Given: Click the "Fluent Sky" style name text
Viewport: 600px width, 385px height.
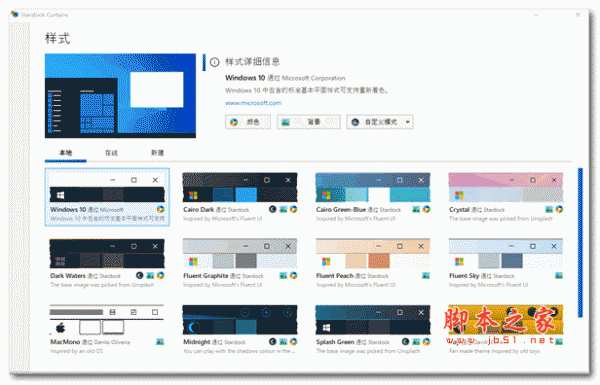Looking at the screenshot, I should (464, 276).
